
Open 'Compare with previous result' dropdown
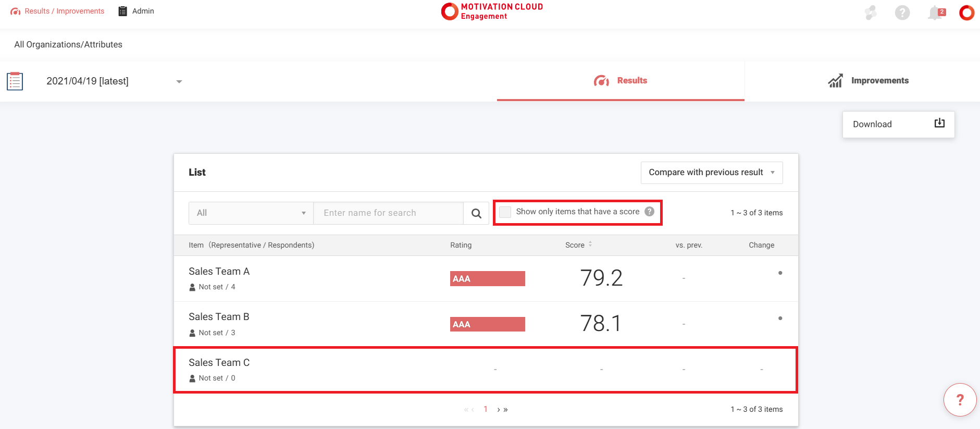711,173
